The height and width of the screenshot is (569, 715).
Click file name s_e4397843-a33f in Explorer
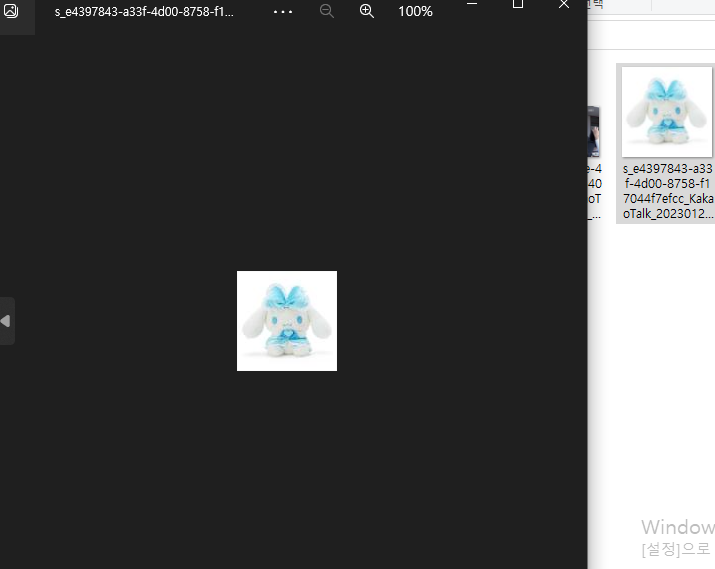[668, 191]
